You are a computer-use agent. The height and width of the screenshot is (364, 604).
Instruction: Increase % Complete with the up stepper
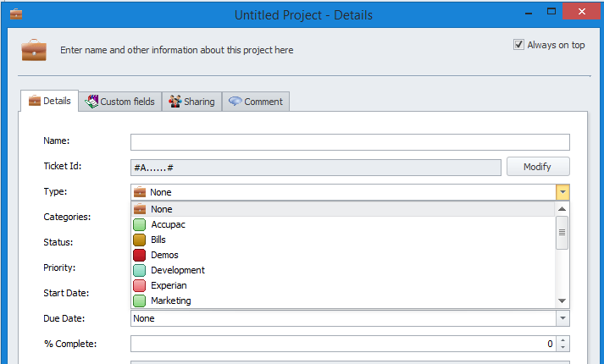tap(563, 340)
